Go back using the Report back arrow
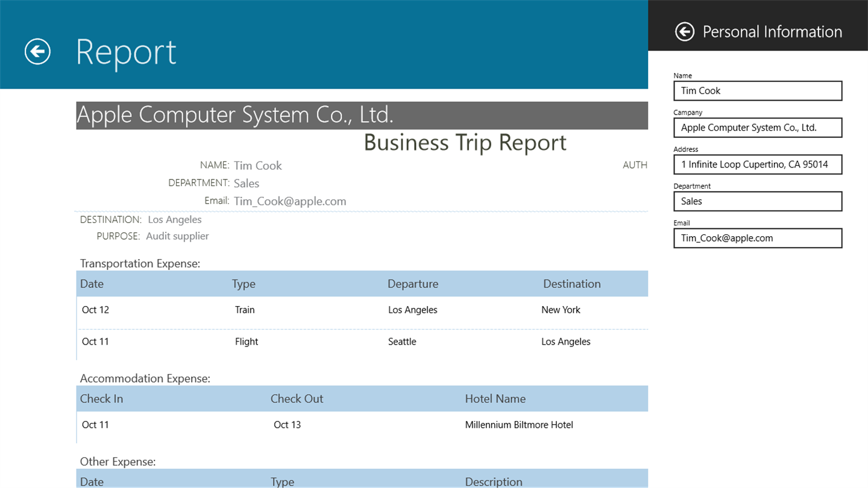868x488 pixels. coord(37,51)
